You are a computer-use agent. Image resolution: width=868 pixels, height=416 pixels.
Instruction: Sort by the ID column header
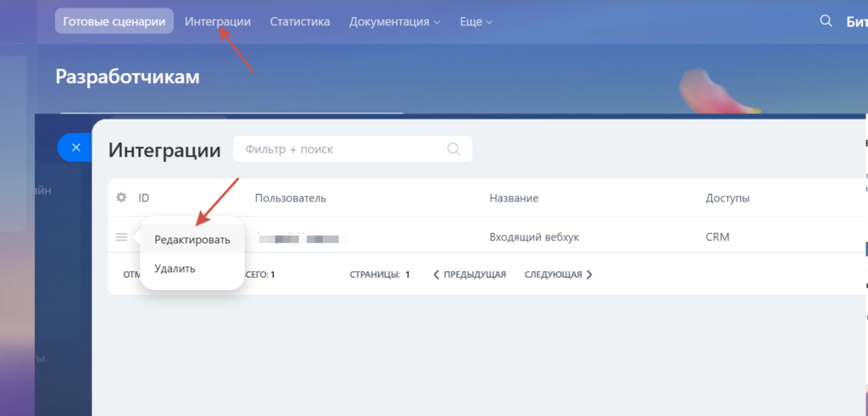[x=144, y=198]
